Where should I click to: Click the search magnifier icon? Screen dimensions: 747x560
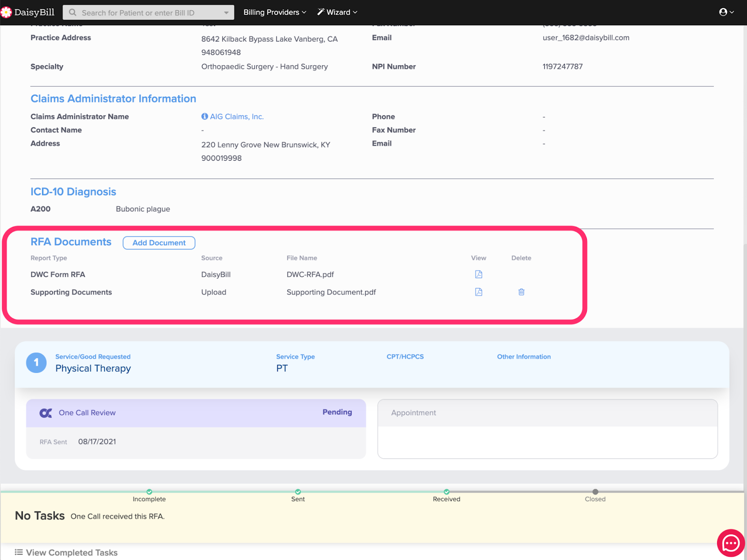[x=73, y=13]
